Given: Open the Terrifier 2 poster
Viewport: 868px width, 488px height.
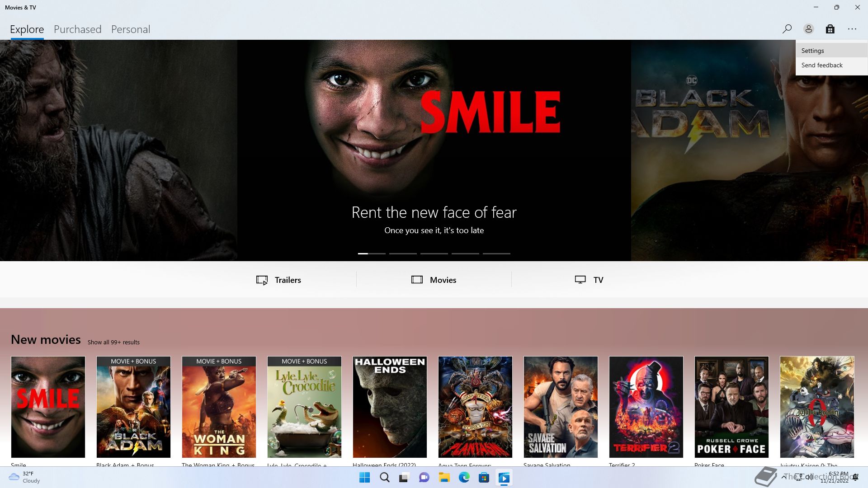Looking at the screenshot, I should tap(646, 407).
